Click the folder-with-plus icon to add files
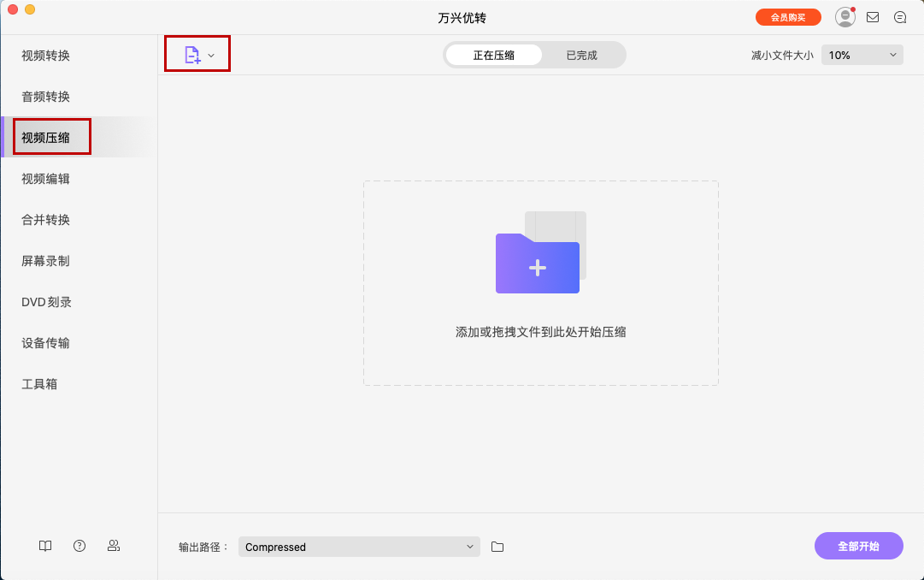924x580 pixels. [x=537, y=265]
